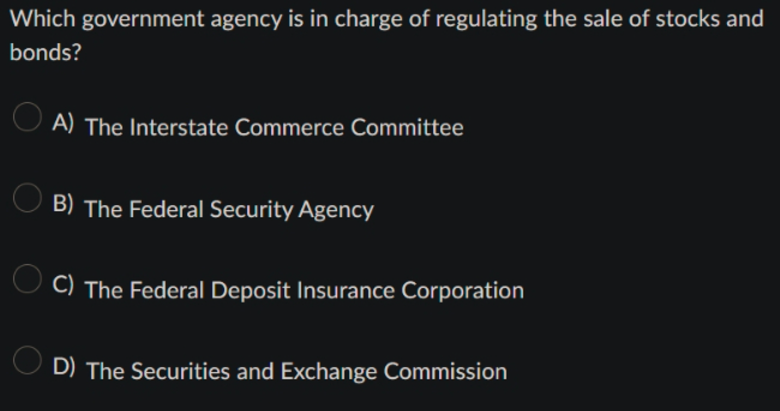Click the word "Corporation" in option C

(462, 292)
